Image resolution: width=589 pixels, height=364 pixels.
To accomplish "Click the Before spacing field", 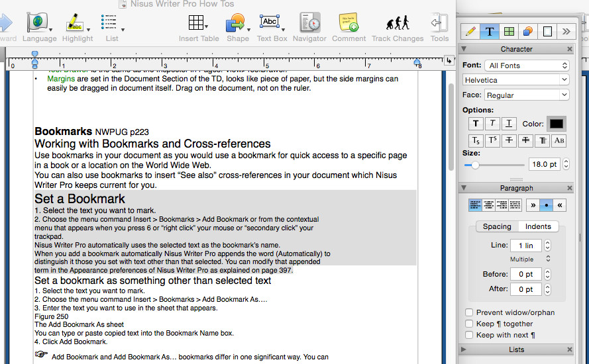I will pyautogui.click(x=525, y=274).
